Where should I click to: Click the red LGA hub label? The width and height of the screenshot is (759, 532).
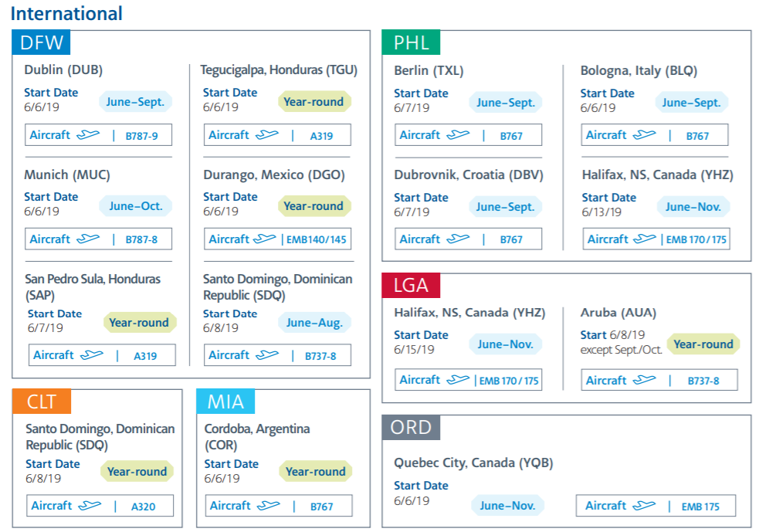click(x=411, y=285)
